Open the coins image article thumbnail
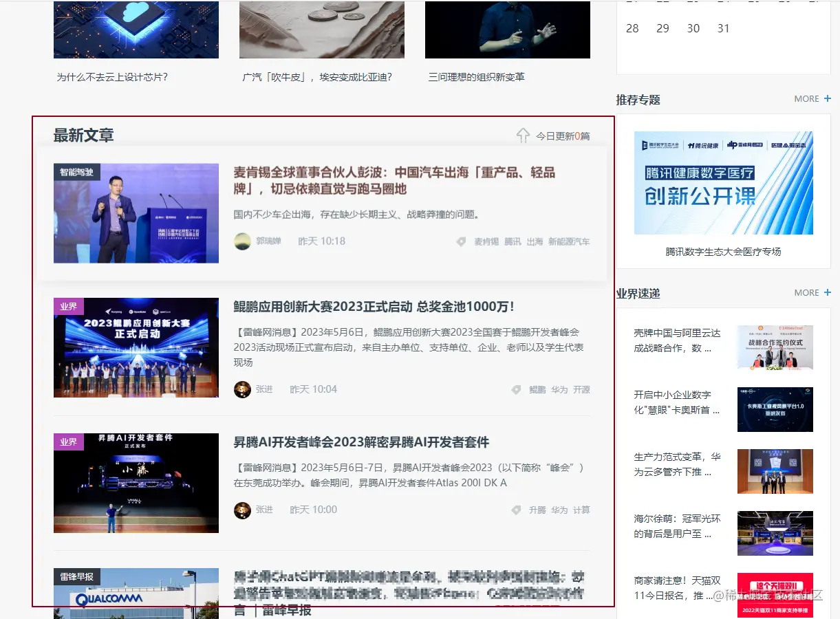The width and height of the screenshot is (840, 619). (322, 30)
